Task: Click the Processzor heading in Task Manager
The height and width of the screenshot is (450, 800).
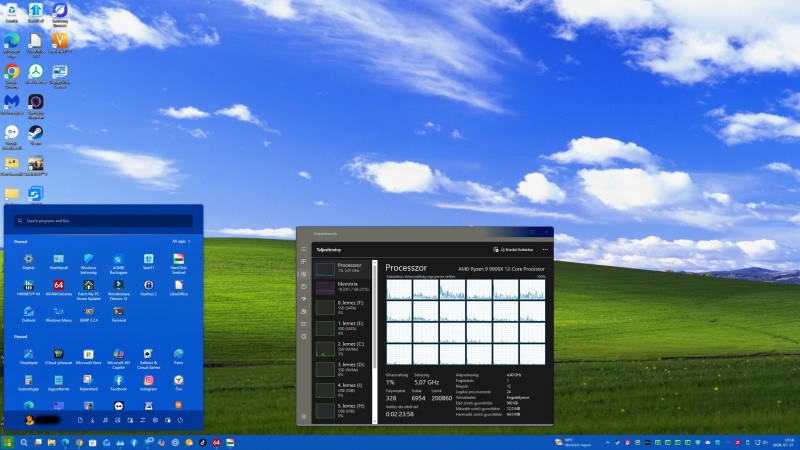Action: pyautogui.click(x=406, y=268)
